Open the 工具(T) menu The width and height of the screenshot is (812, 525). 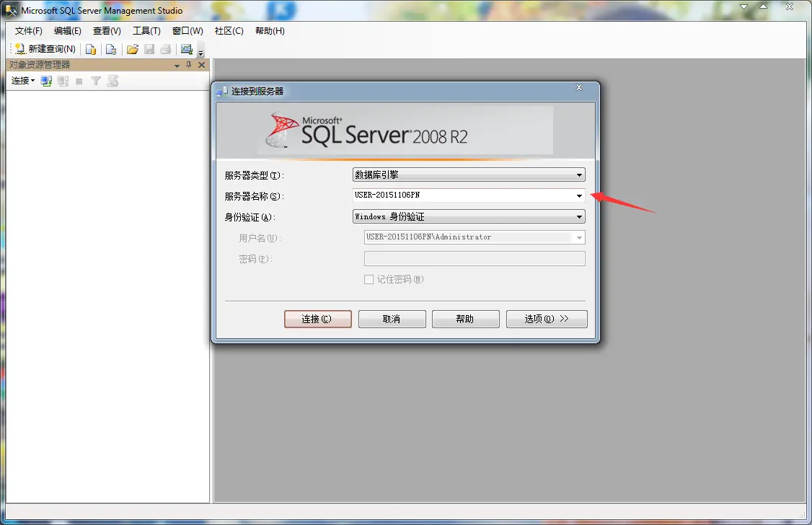pyautogui.click(x=146, y=31)
